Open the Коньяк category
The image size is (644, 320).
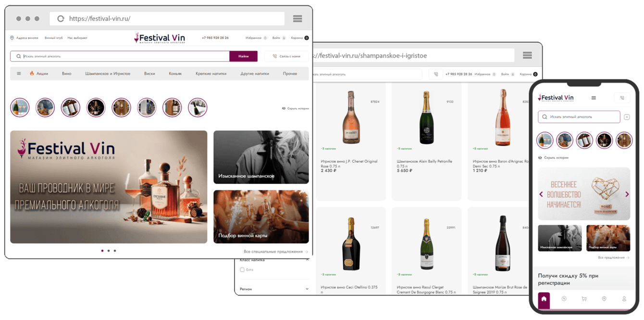[x=175, y=74]
